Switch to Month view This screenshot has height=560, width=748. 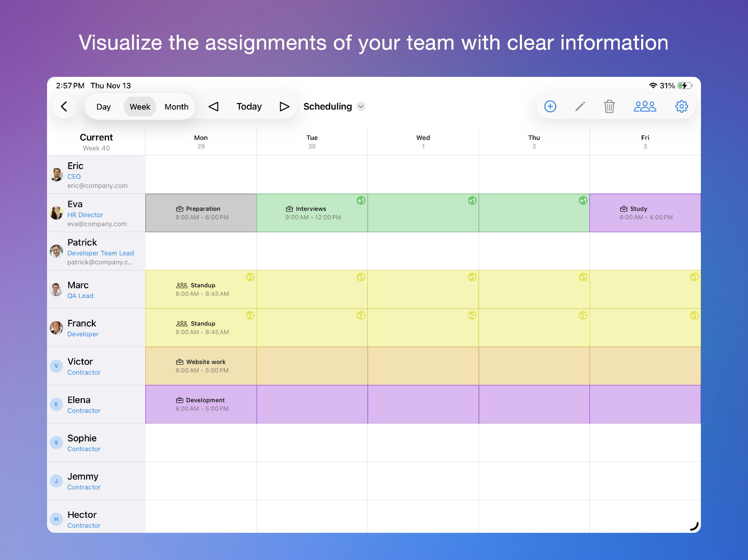point(176,107)
